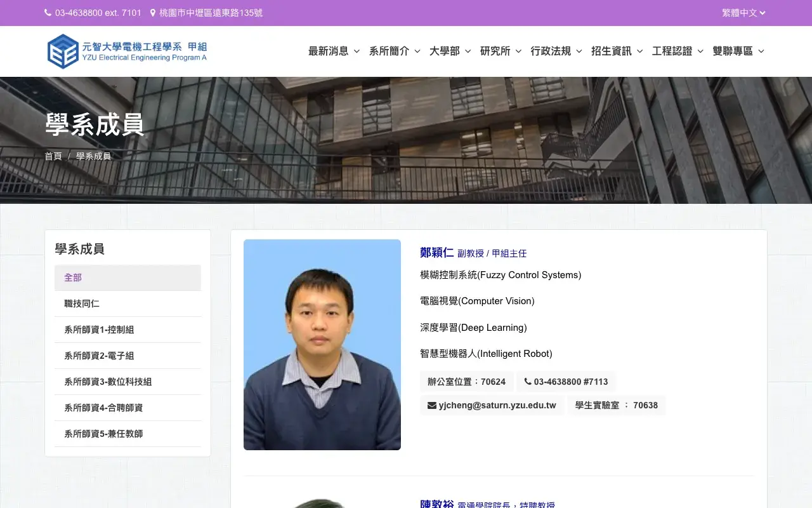
Task: Click the YZU Electrical Engineering logo
Action: 127,51
